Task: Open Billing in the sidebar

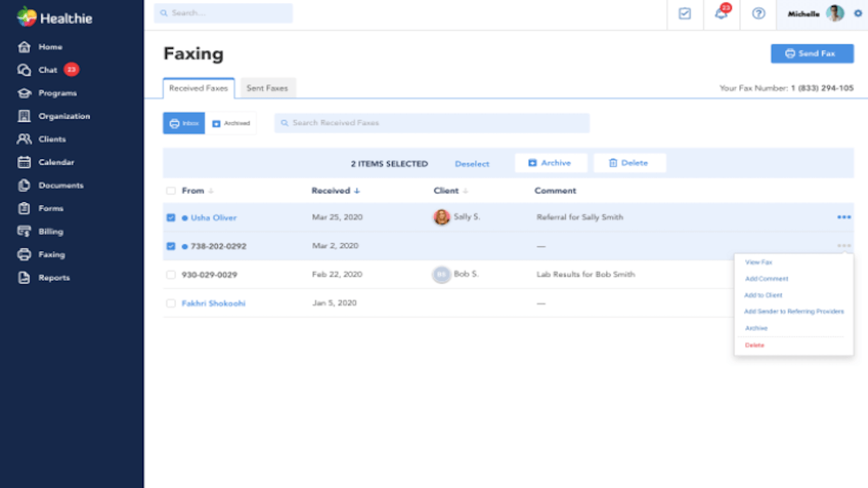Action: tap(51, 231)
